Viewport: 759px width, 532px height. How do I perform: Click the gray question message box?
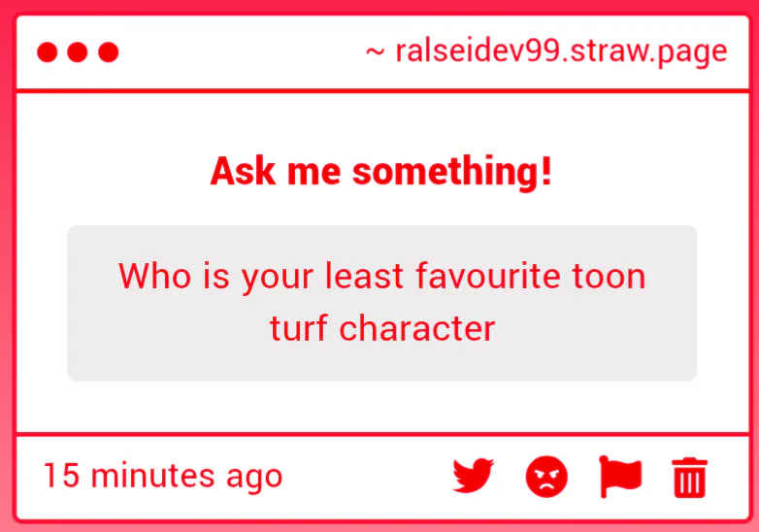coord(381,303)
